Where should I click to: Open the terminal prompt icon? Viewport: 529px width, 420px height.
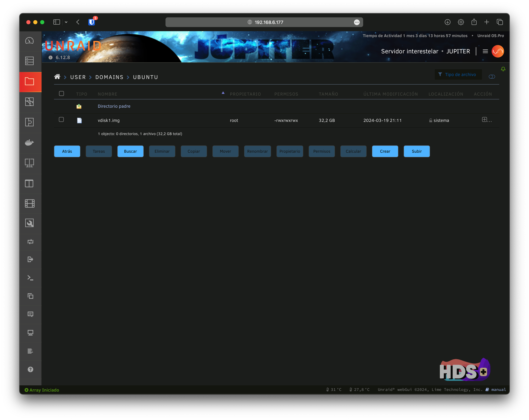pyautogui.click(x=30, y=278)
